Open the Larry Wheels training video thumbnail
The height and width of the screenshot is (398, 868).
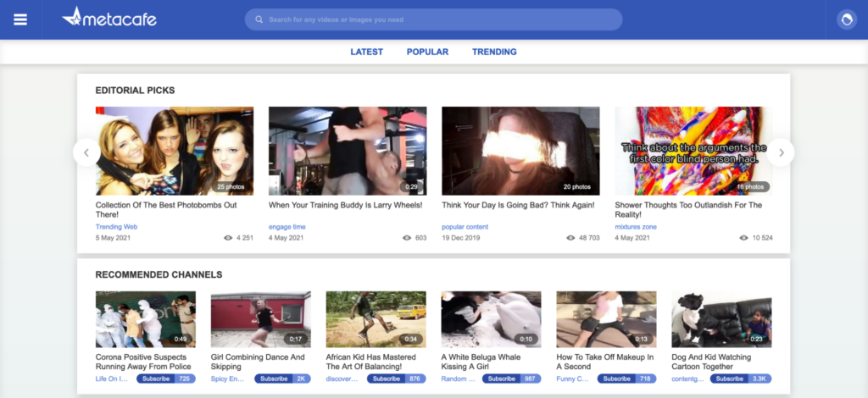click(x=347, y=151)
